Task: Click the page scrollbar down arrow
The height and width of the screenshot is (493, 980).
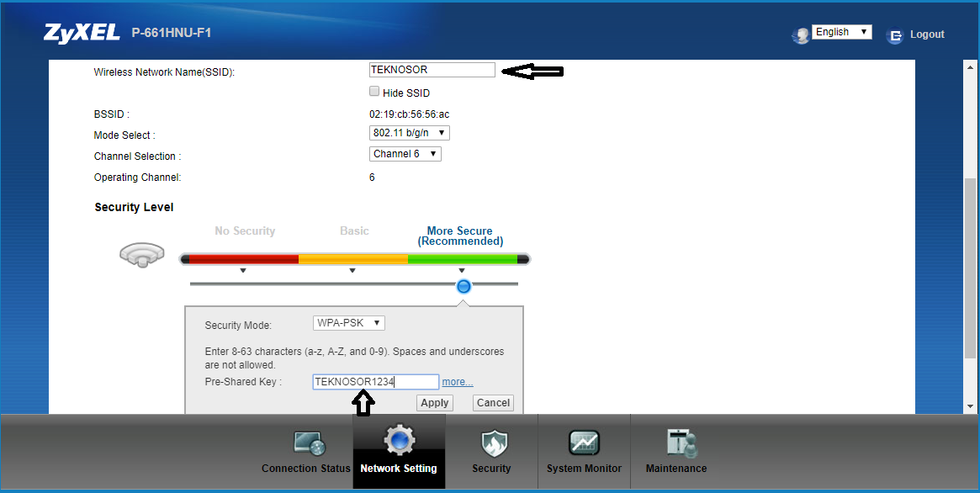Action: [970, 407]
